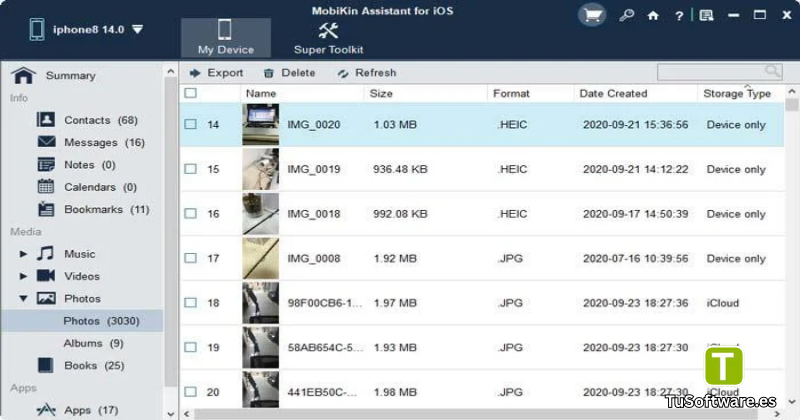
Task: Open the IMG_0018 photo thumbnail
Action: (x=260, y=214)
